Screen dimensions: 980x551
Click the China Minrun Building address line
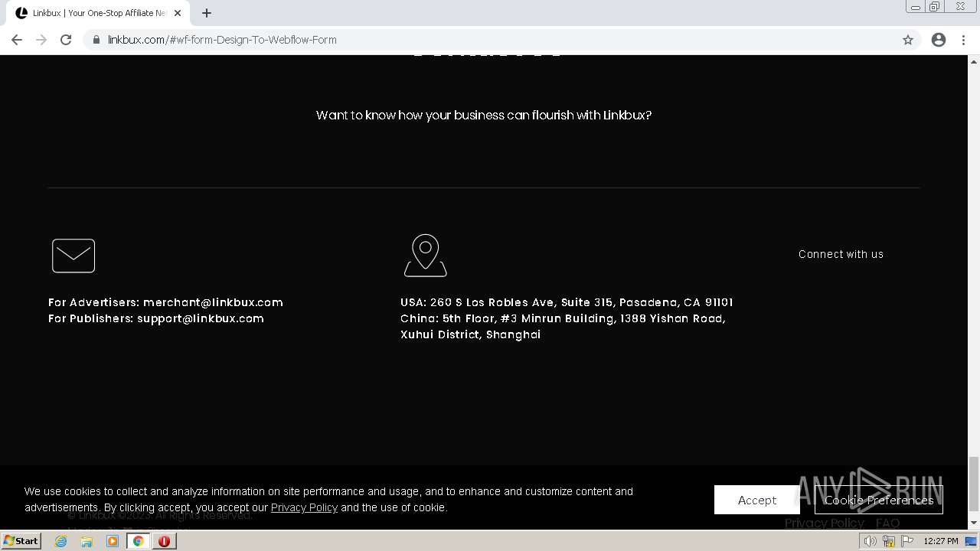tap(563, 318)
